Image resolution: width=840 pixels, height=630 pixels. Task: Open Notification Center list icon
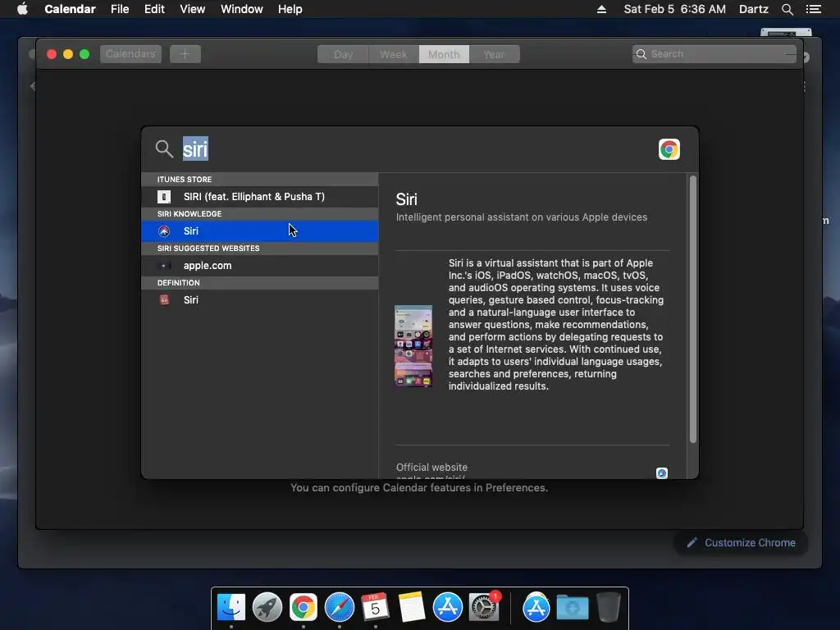click(x=813, y=9)
